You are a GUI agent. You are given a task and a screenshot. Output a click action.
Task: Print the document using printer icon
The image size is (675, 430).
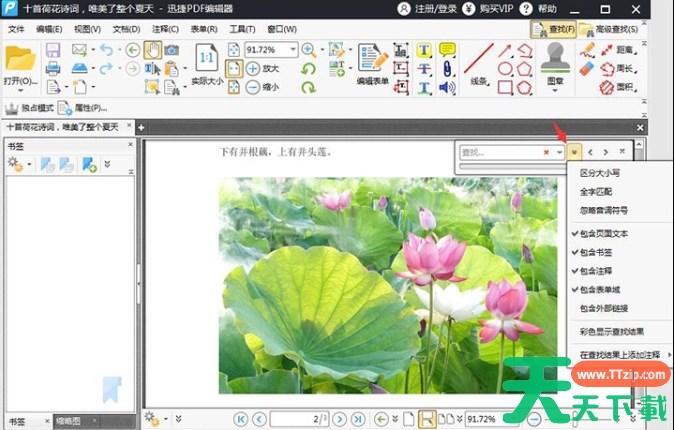[x=53, y=68]
